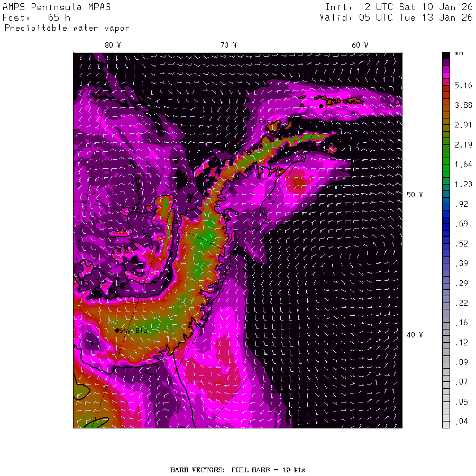Image resolution: width=476 pixels, height=476 pixels.
Task: Select the .04 lightest gray swatch
Action: [x=446, y=423]
